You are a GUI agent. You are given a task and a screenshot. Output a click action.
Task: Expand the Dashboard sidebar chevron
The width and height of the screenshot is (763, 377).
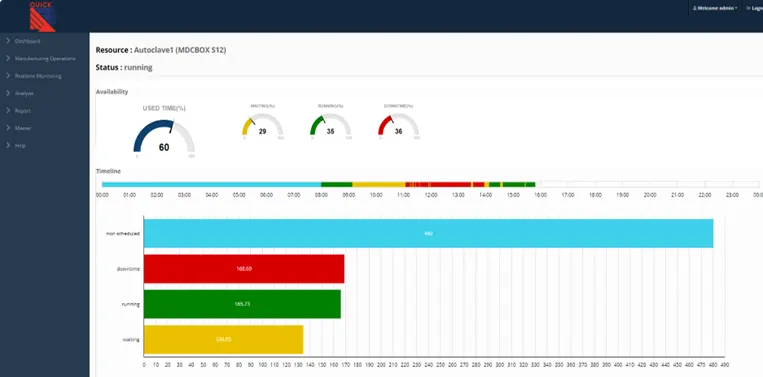point(8,41)
